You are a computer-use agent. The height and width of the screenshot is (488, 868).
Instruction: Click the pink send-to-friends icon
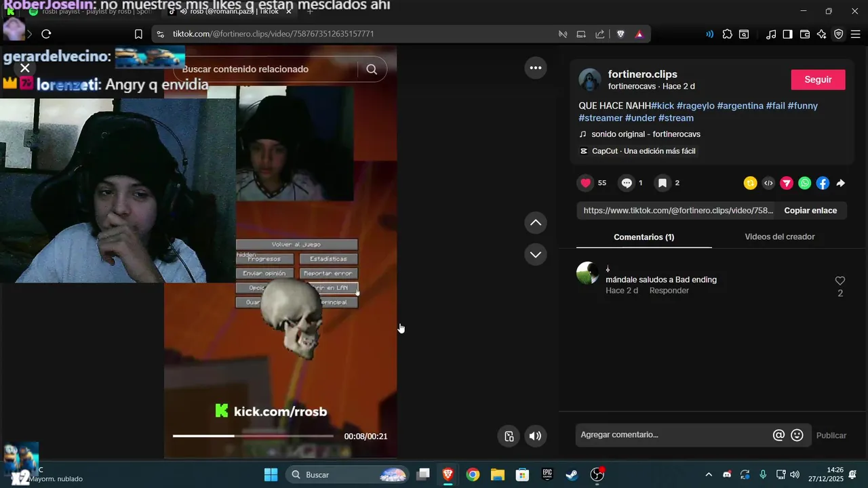click(x=787, y=183)
